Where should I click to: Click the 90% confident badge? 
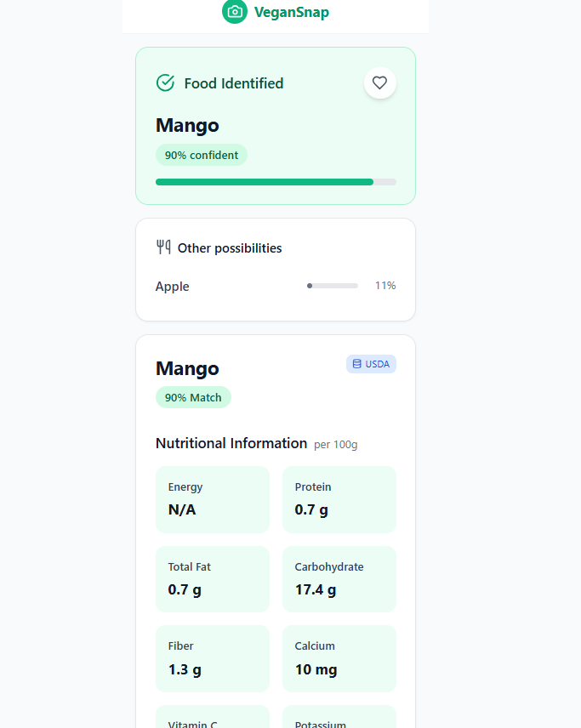tap(202, 155)
